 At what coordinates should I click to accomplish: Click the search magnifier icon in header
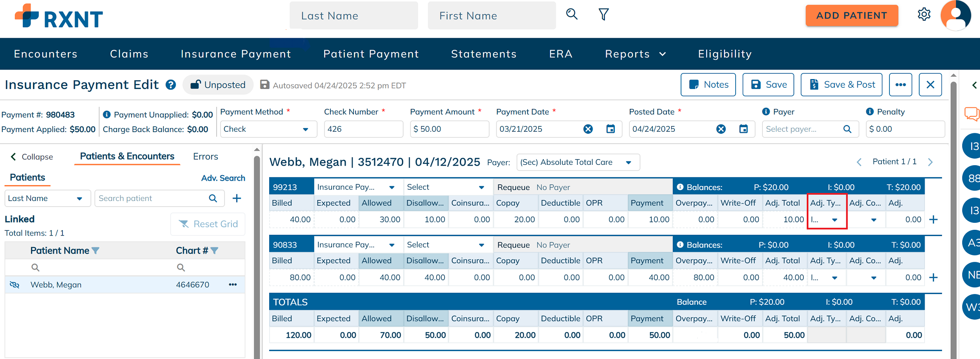[571, 14]
